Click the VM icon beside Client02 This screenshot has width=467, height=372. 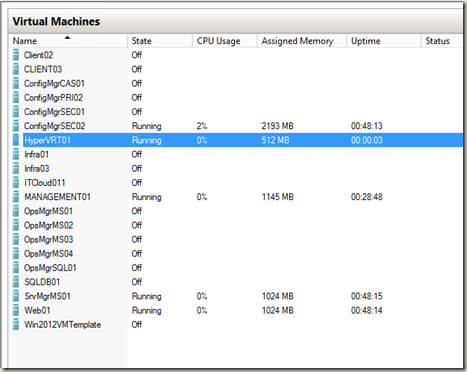point(16,55)
